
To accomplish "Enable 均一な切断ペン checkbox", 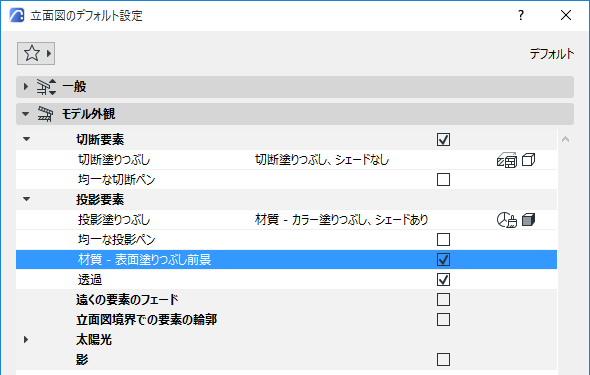I will click(x=443, y=179).
